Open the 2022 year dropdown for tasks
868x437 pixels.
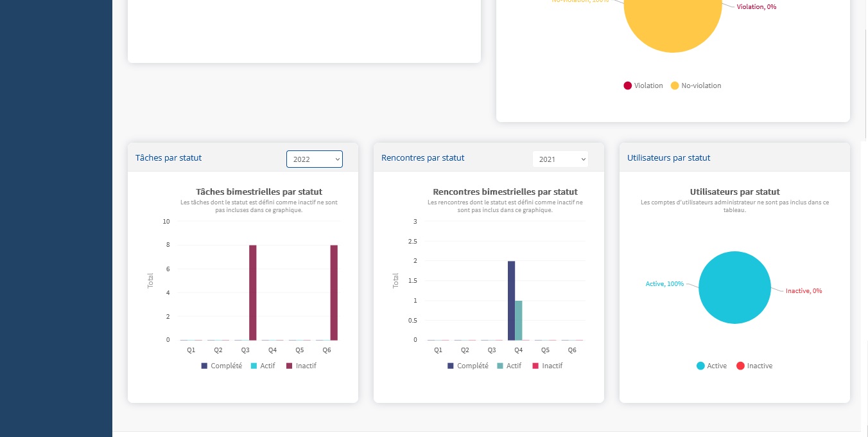[x=315, y=159]
